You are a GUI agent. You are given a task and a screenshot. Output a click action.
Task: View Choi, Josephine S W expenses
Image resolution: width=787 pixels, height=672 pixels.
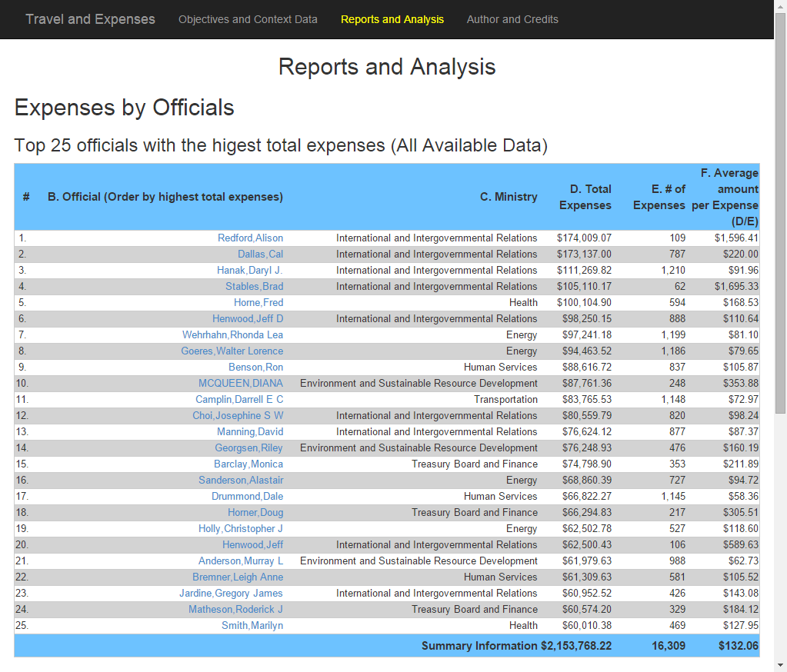click(238, 415)
